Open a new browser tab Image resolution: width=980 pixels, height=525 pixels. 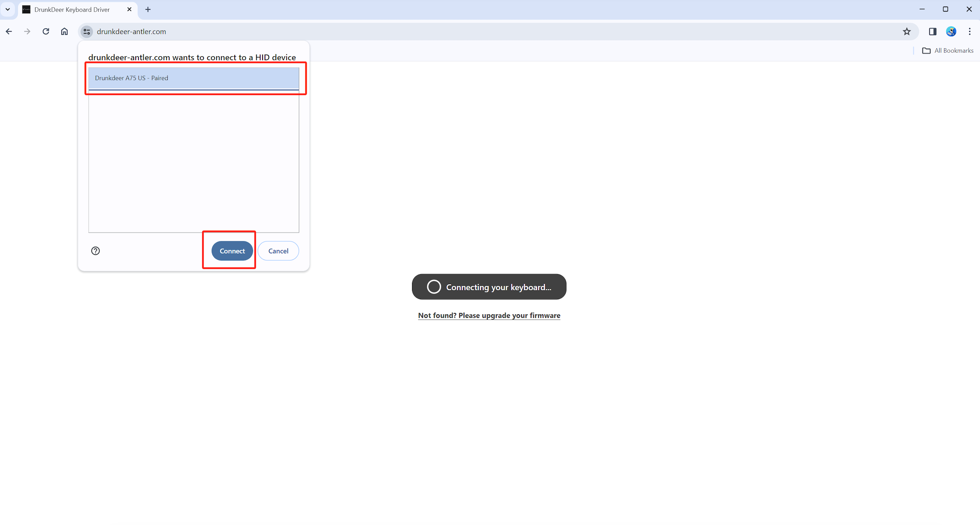tap(148, 9)
